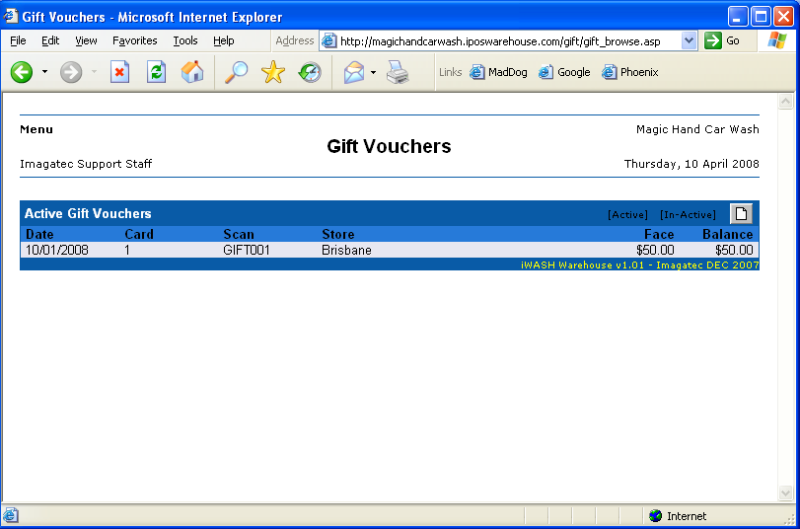Viewport: 800px width, 529px height.
Task: Open the Favorites menu
Action: [134, 41]
